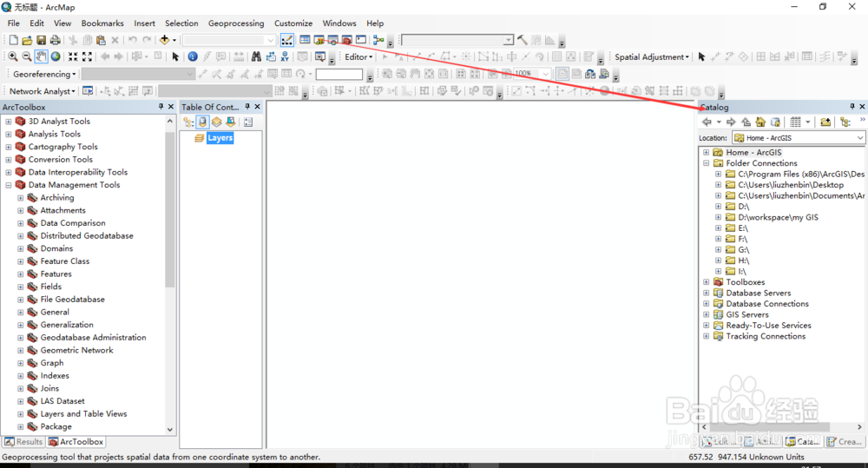Viewport: 868px width, 468px height.
Task: Expand the Toolboxes node in Catalog
Action: 706,282
